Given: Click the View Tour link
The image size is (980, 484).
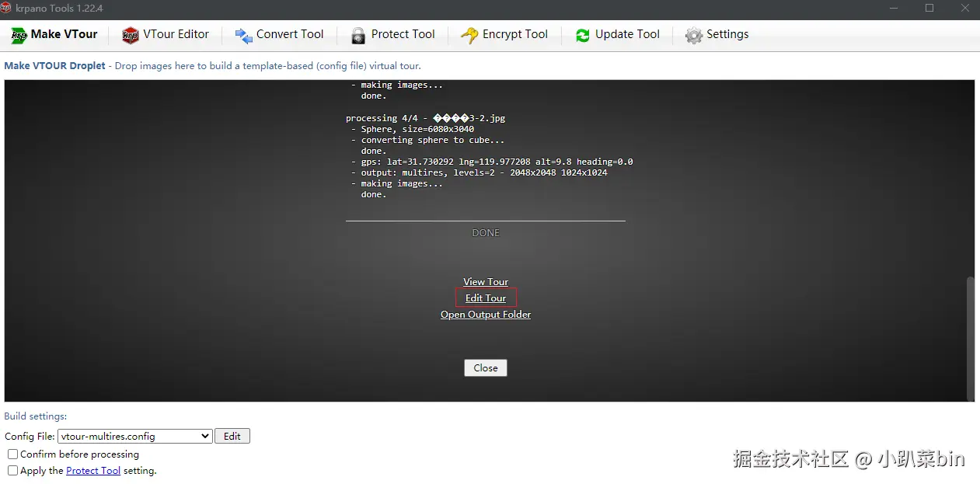Looking at the screenshot, I should coord(486,282).
